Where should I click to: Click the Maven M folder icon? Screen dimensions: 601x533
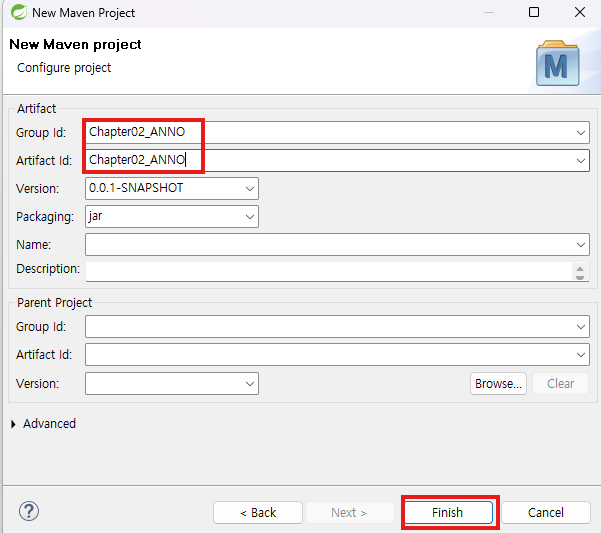click(x=557, y=63)
